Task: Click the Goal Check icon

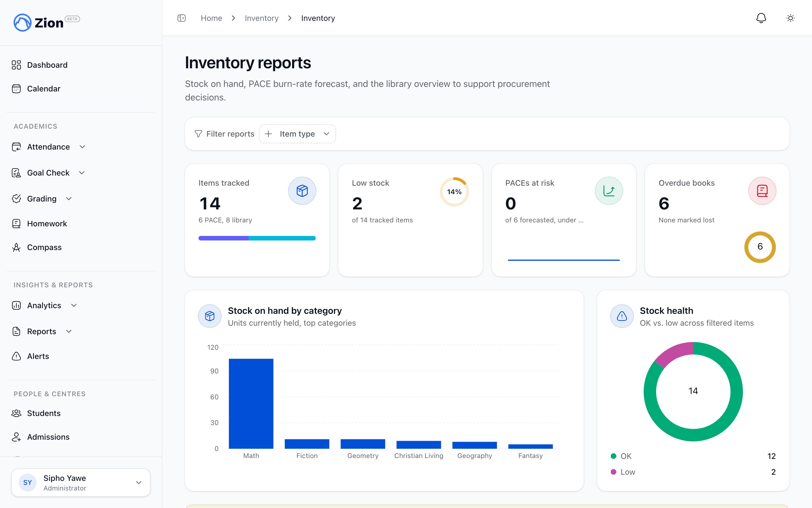Action: click(x=16, y=173)
